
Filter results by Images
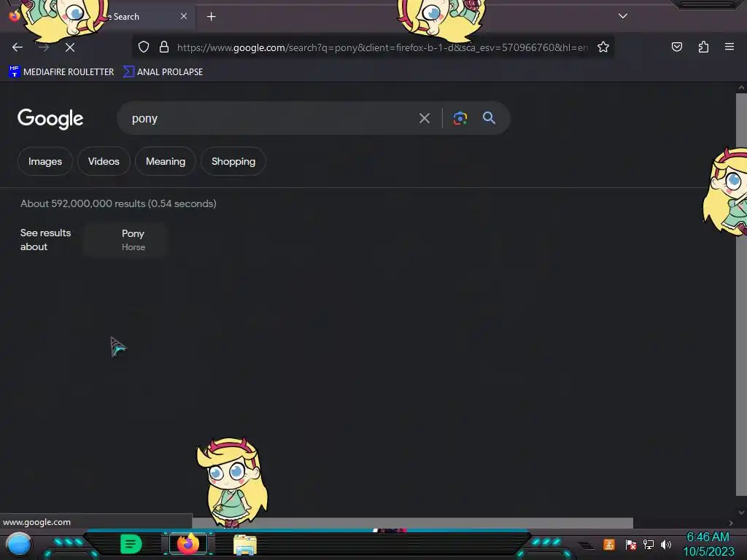(45, 161)
